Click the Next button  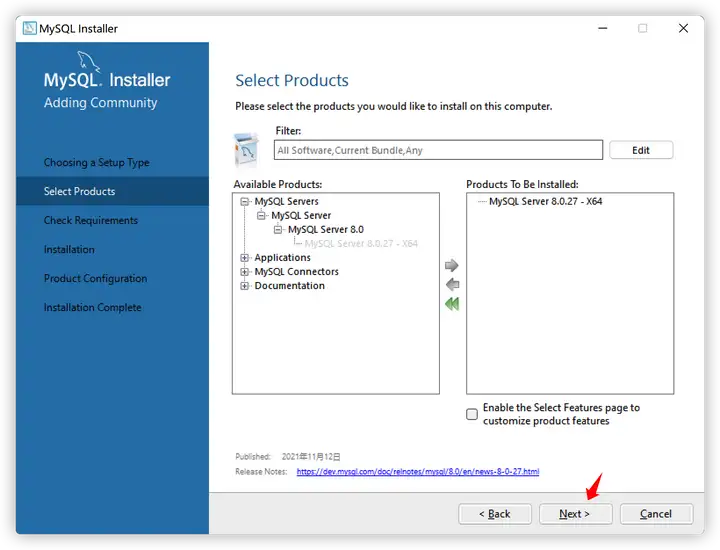575,514
